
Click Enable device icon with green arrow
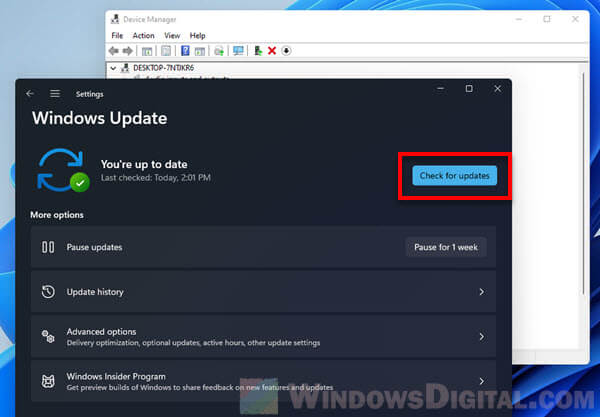point(258,50)
